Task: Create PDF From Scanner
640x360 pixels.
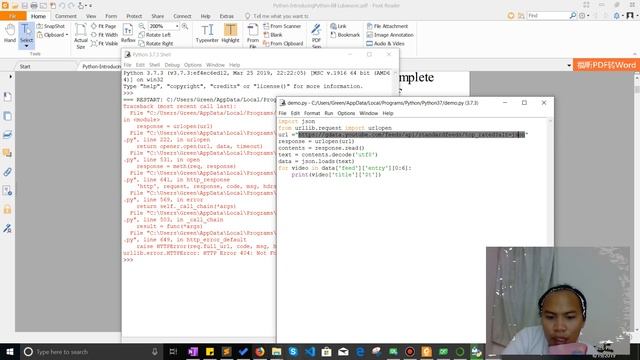Action: tap(282, 26)
